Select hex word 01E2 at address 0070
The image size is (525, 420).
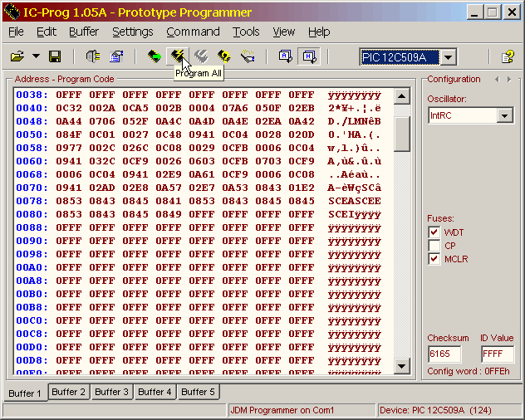point(302,188)
